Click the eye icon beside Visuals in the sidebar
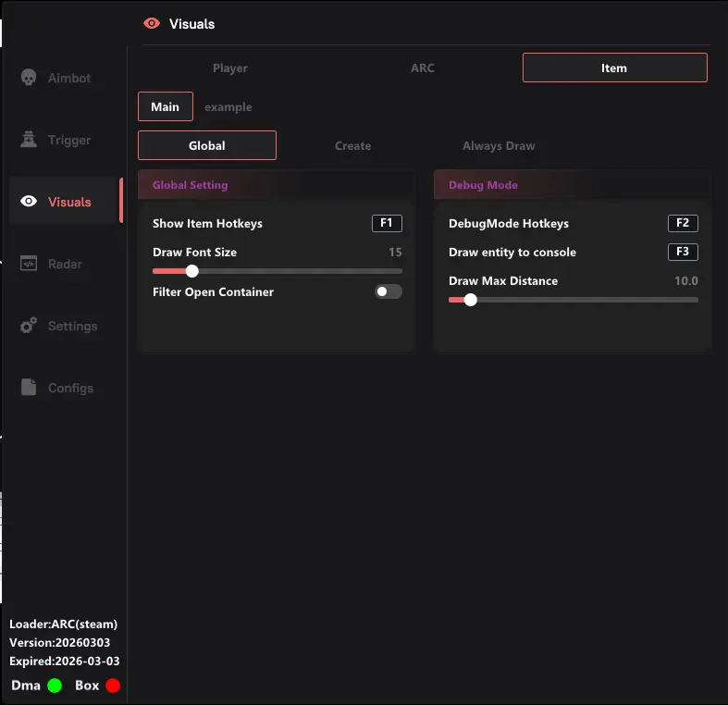728x705 pixels. click(x=29, y=202)
